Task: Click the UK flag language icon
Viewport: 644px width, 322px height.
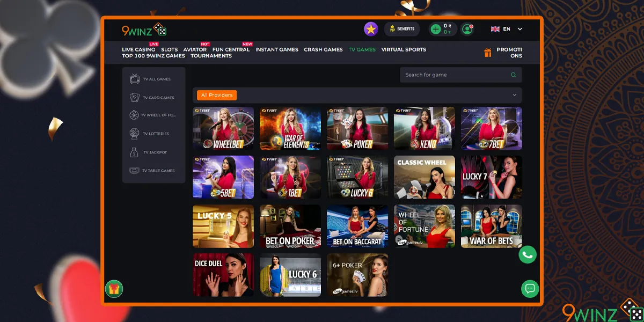Action: click(x=495, y=29)
